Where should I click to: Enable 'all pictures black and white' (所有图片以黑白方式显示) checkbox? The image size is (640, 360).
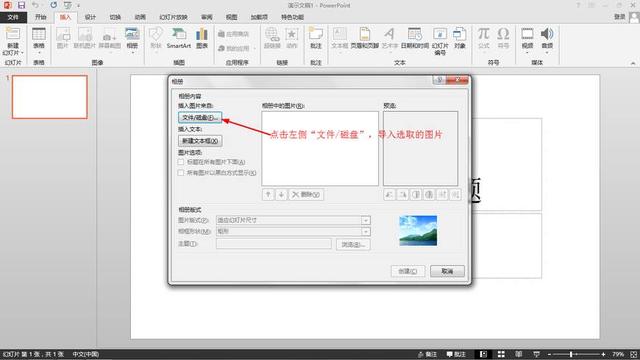[181, 173]
